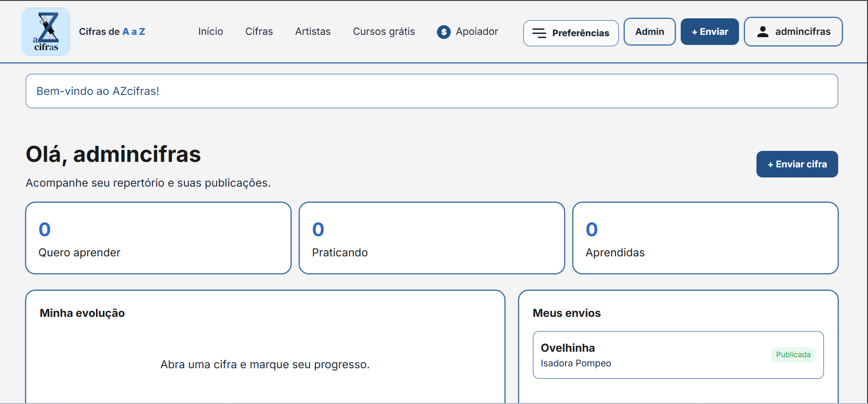Click the hamburger lines icon in Preferências
Image resolution: width=868 pixels, height=404 pixels.
pyautogui.click(x=539, y=33)
